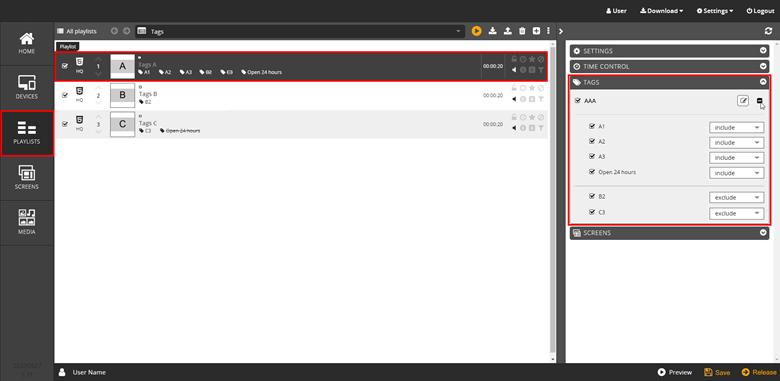The image size is (780, 381).
Task: Toggle the checkbox for the Tags B playlist item
Action: [65, 95]
